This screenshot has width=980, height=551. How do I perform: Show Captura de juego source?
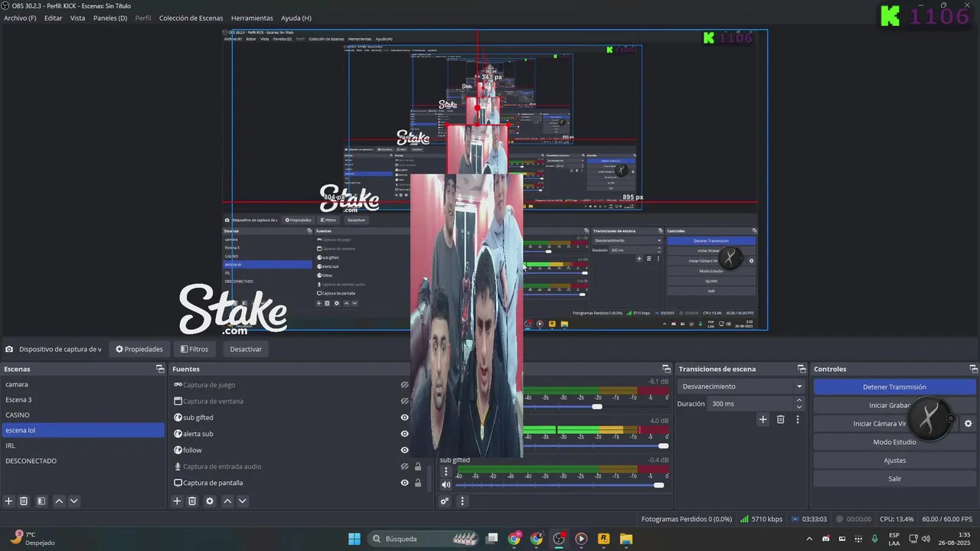pyautogui.click(x=405, y=385)
